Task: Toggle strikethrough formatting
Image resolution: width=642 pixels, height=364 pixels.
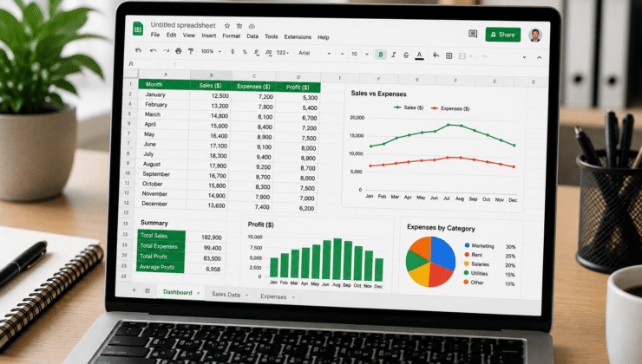Action: (406, 55)
